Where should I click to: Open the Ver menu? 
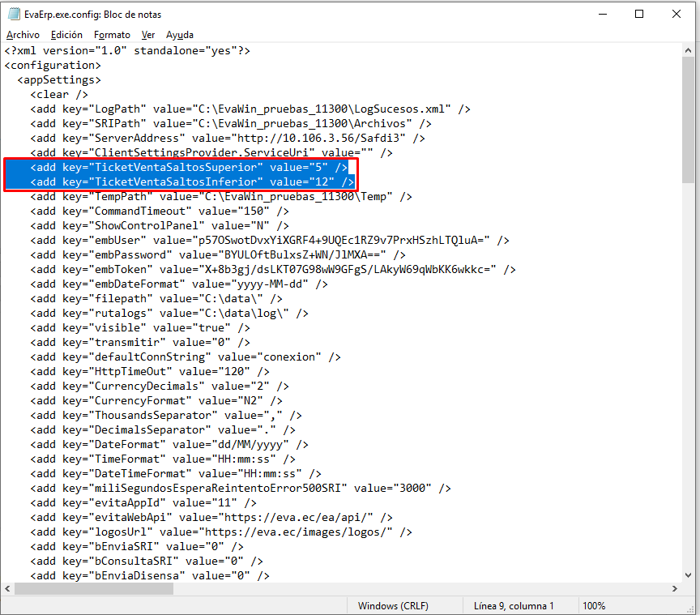(x=148, y=35)
